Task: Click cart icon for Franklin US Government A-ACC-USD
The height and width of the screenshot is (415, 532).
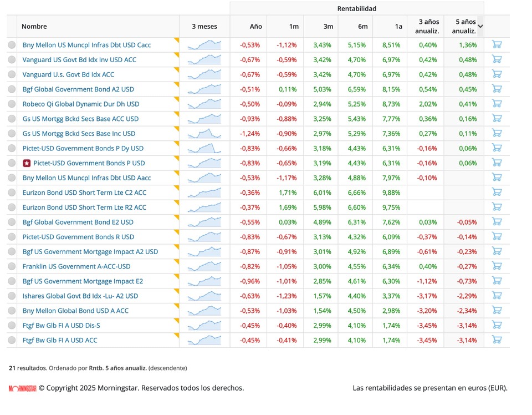Action: click(x=497, y=266)
